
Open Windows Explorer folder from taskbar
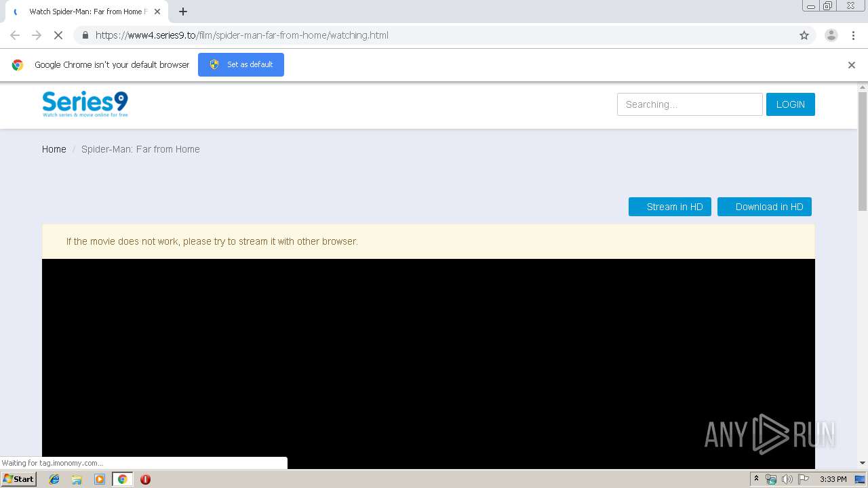pos(77,479)
